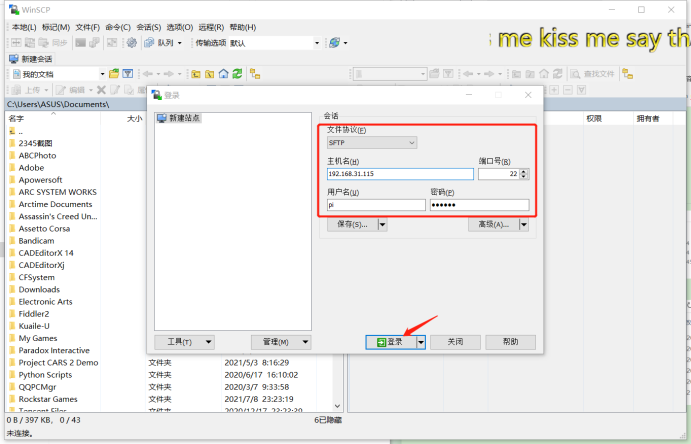This screenshot has width=691, height=444.
Task: Click the port number spinner arrows
Action: point(524,174)
